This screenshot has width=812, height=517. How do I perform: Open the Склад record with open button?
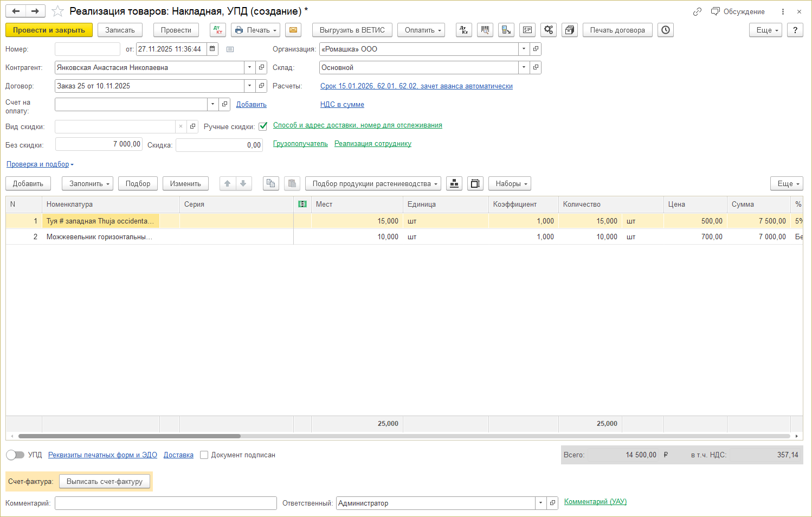pos(536,68)
